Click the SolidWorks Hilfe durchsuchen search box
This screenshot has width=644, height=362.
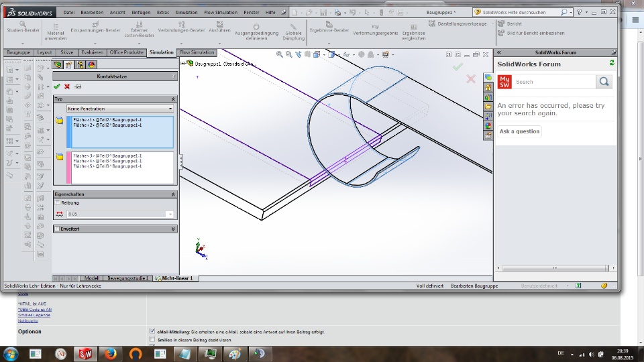pos(517,12)
